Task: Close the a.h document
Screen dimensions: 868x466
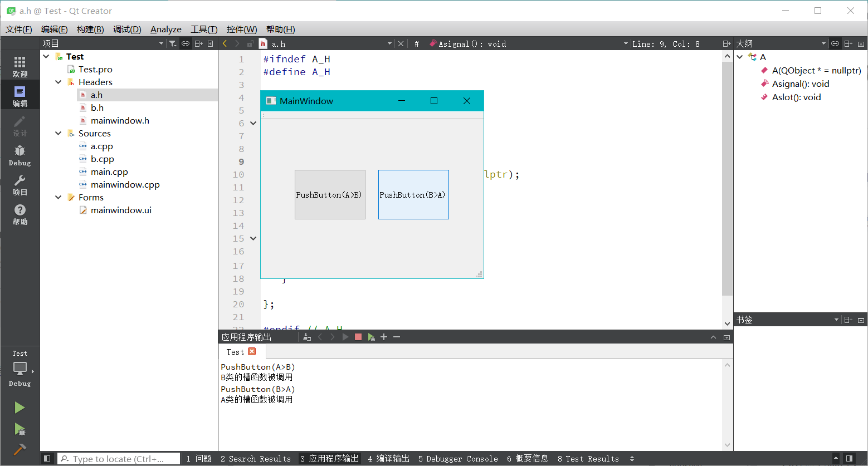Action: (x=401, y=43)
